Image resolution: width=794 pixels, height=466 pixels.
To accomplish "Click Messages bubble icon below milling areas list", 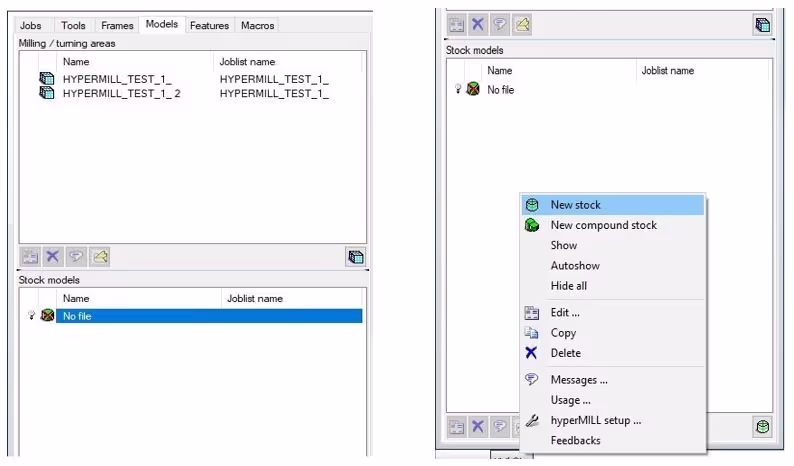I will (x=76, y=257).
